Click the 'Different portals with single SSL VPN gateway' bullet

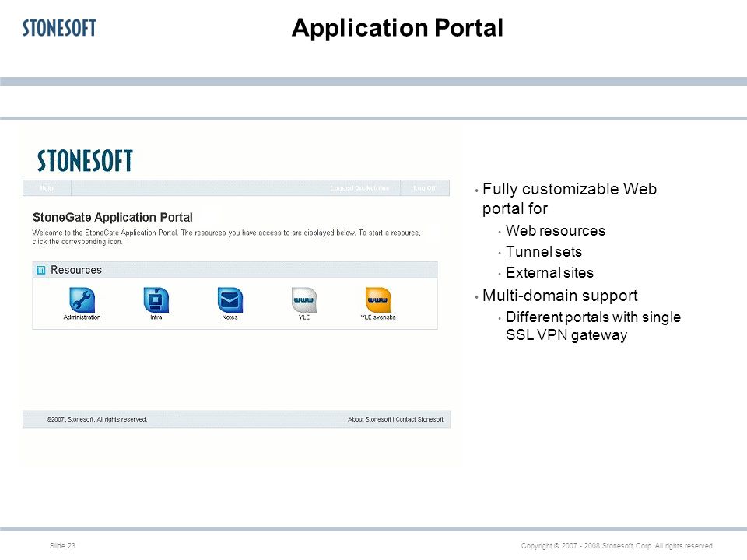click(593, 326)
